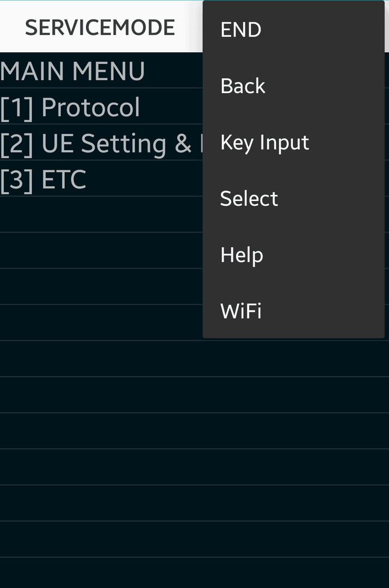The image size is (389, 588).
Task: Choose END from the overflow menu
Action: (x=293, y=29)
